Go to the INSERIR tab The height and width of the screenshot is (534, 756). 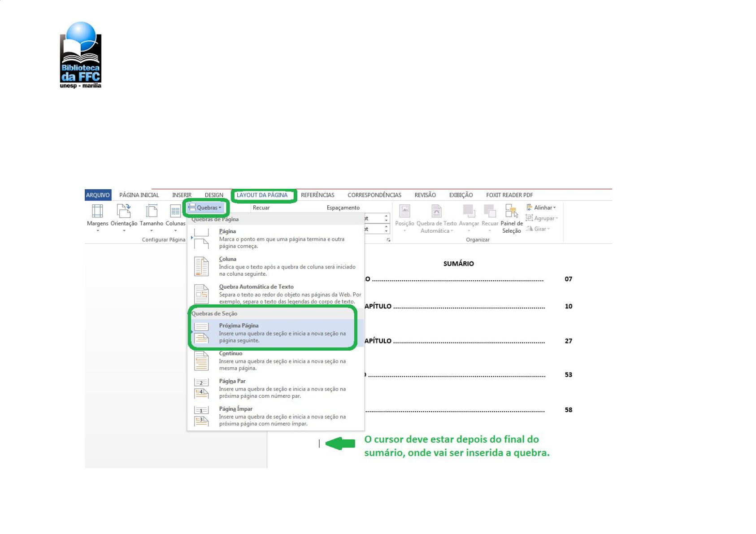(182, 195)
